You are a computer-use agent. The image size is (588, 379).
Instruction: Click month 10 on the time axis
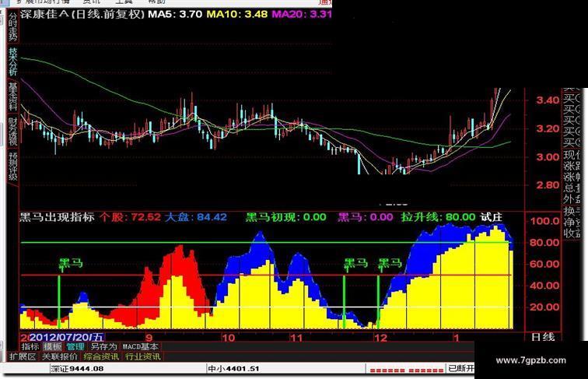coord(229,337)
